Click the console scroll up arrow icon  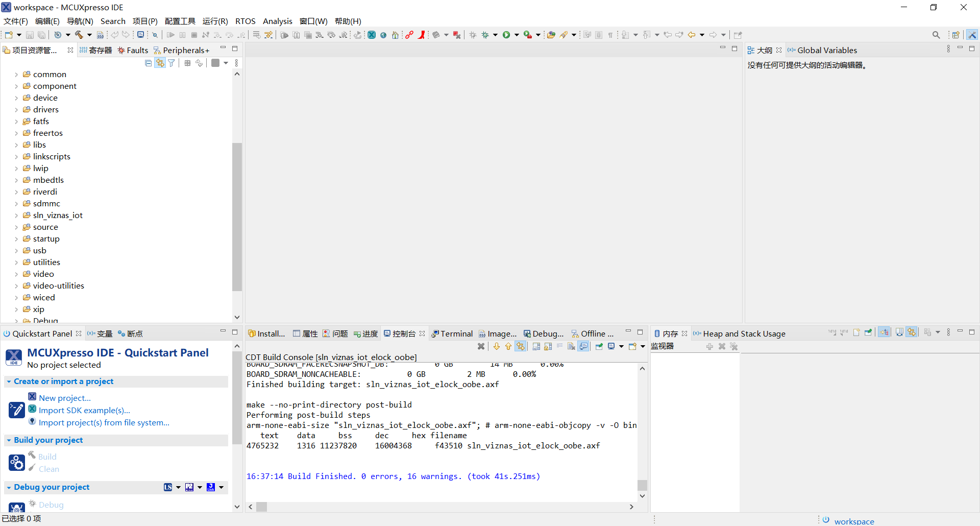coord(508,346)
